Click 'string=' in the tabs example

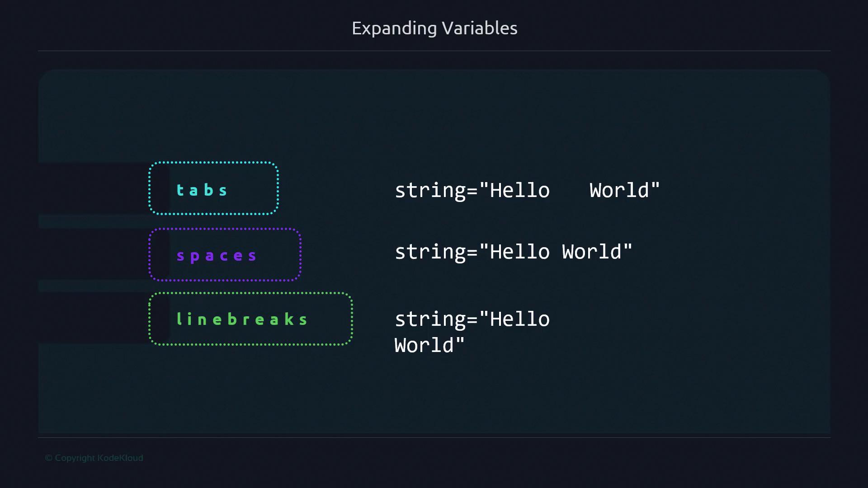pos(435,190)
